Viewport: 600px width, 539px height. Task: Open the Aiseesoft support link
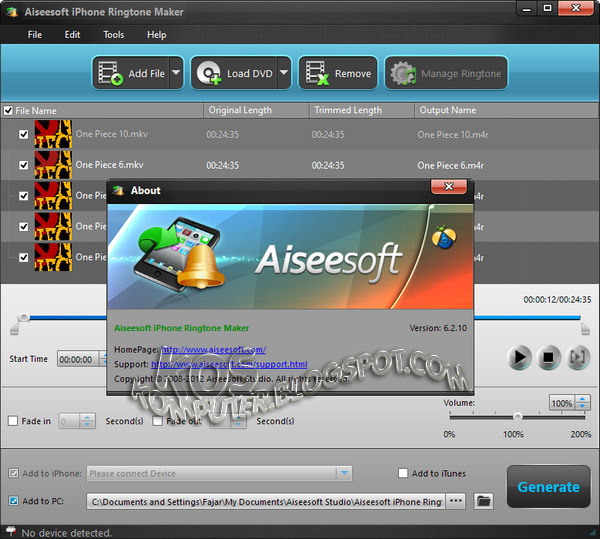coord(229,364)
